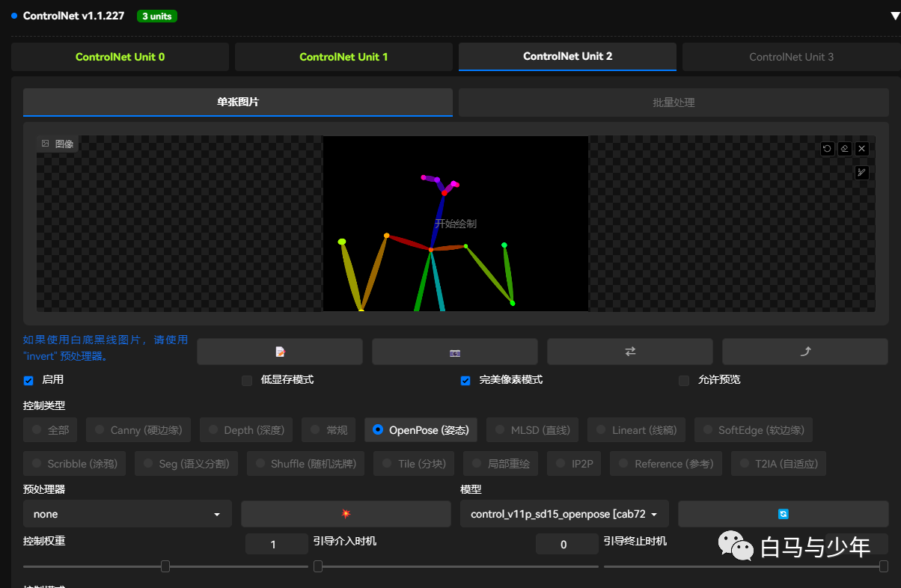
Task: Switch to ControlNet Unit 0 tab
Action: point(120,57)
